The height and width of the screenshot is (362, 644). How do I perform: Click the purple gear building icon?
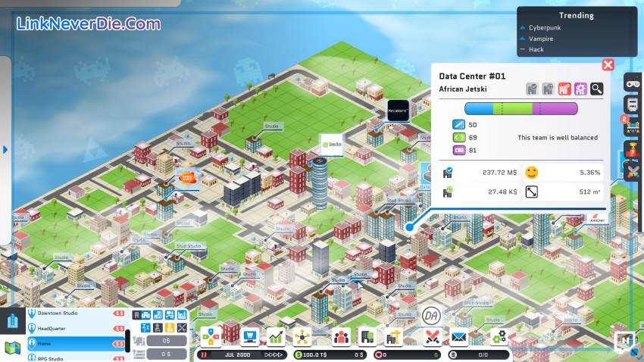click(580, 89)
